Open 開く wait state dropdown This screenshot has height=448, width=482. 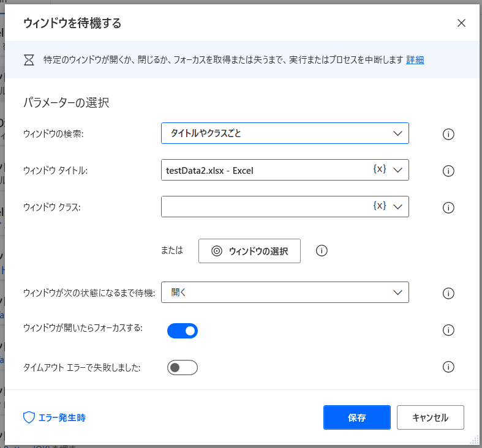click(285, 293)
